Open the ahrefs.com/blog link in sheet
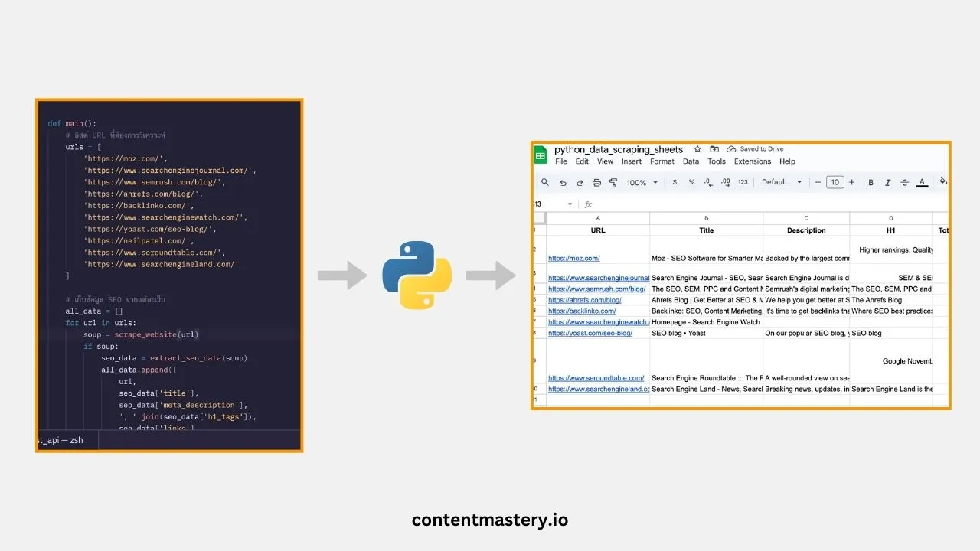980x551 pixels. click(584, 300)
